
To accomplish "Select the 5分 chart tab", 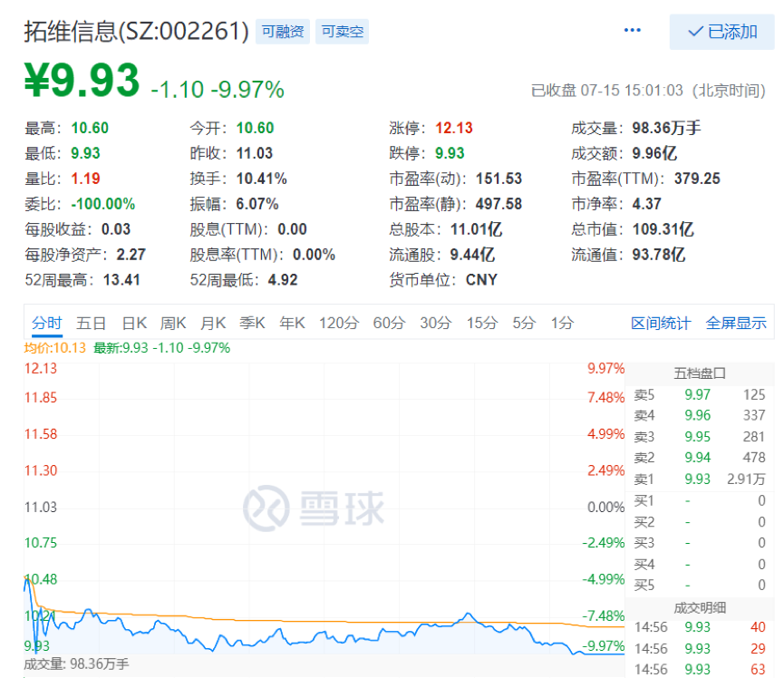I will coord(524,323).
